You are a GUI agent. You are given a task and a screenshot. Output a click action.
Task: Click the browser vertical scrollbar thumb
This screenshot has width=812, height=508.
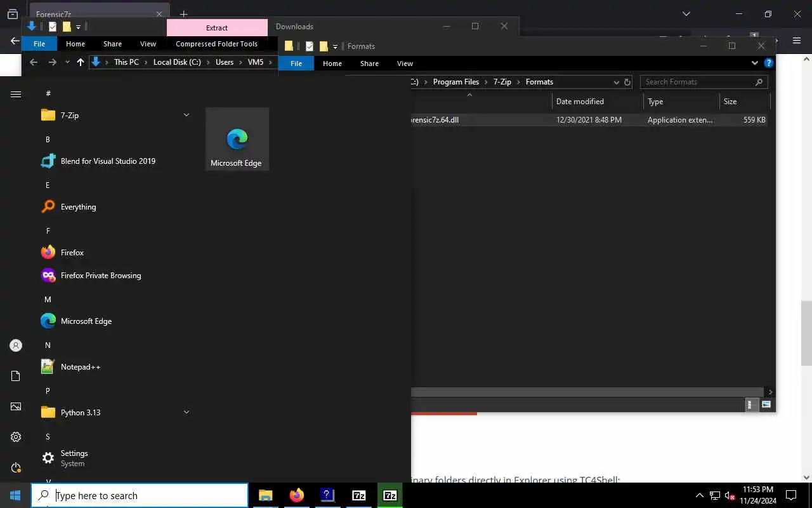click(806, 333)
